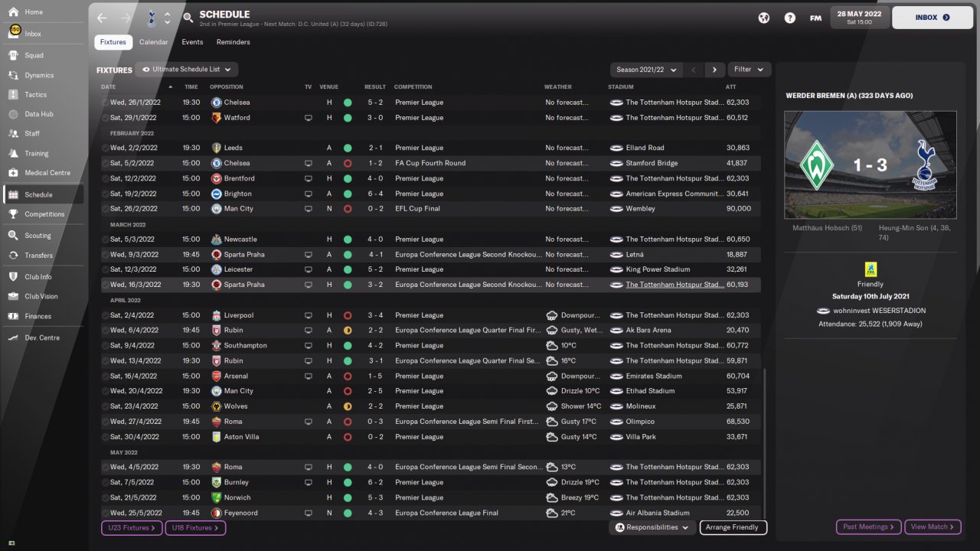The image size is (980, 551).
Task: Click the Villa Park stadium link
Action: tap(641, 437)
